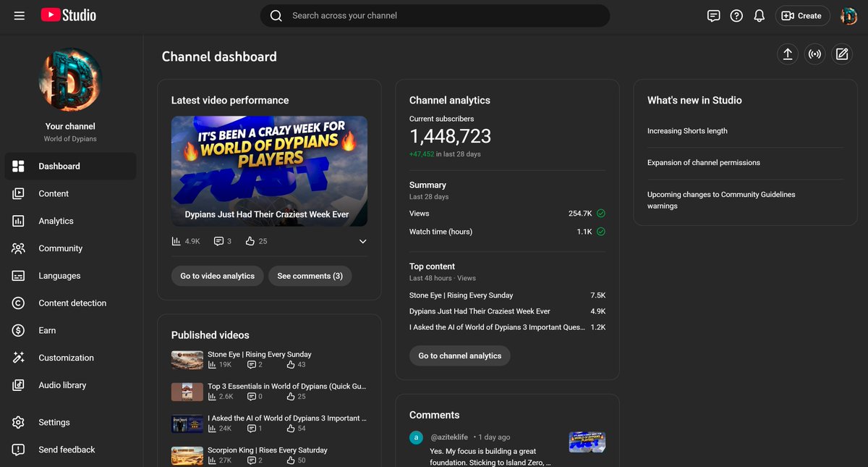Open Content in the sidebar

tap(70, 193)
